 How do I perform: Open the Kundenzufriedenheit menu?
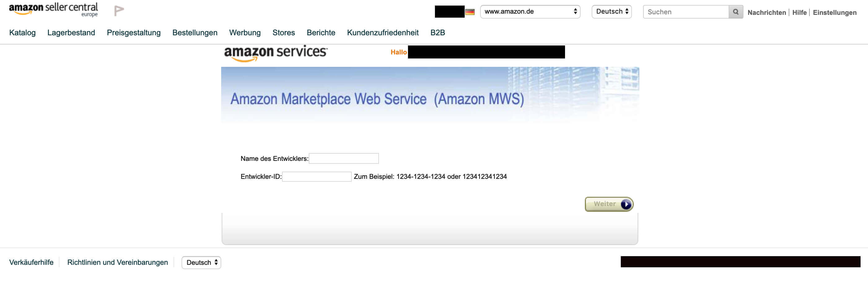point(383,32)
